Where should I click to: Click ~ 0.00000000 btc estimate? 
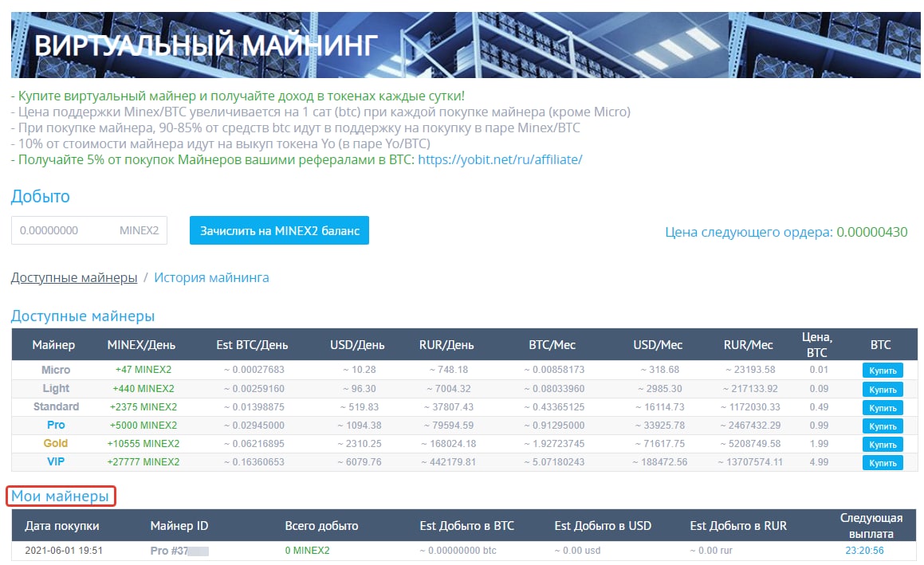click(458, 551)
